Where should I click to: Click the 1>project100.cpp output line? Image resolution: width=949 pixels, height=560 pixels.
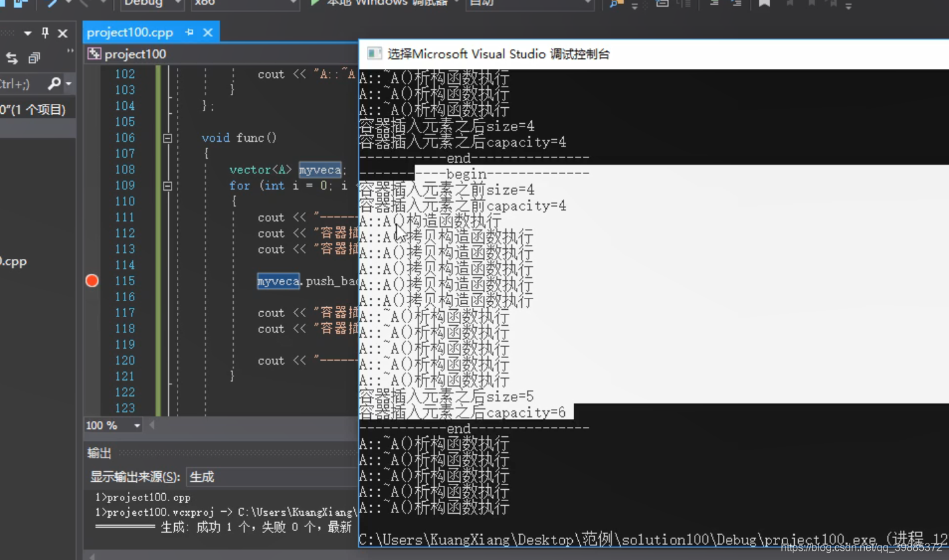(x=142, y=497)
